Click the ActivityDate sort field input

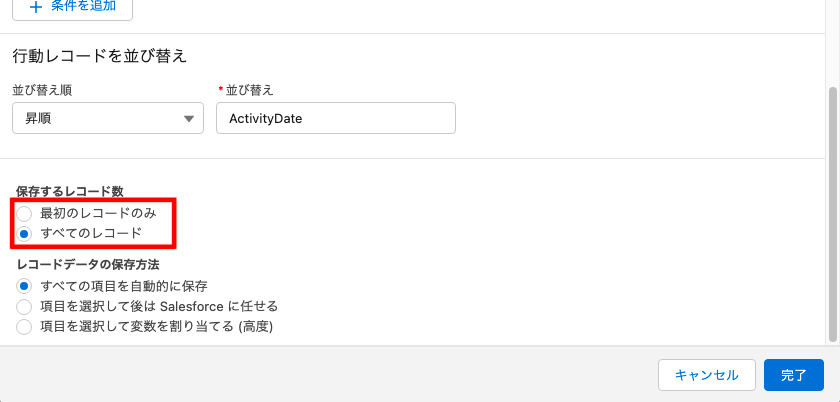336,118
